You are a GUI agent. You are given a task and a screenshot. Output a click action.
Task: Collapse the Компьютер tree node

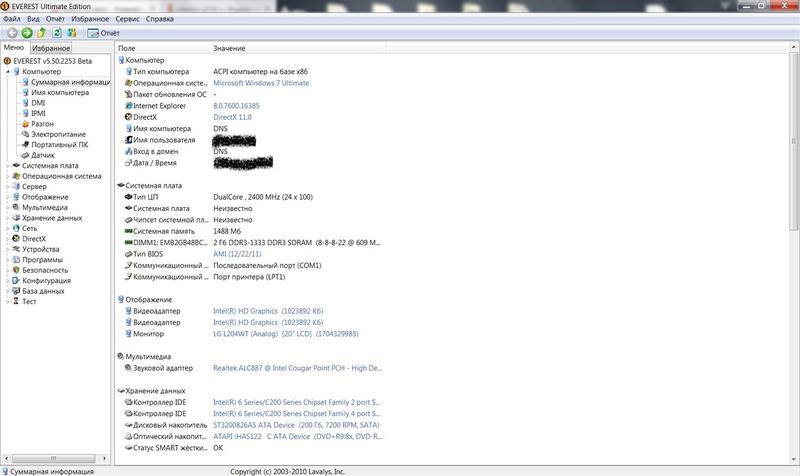[x=7, y=72]
